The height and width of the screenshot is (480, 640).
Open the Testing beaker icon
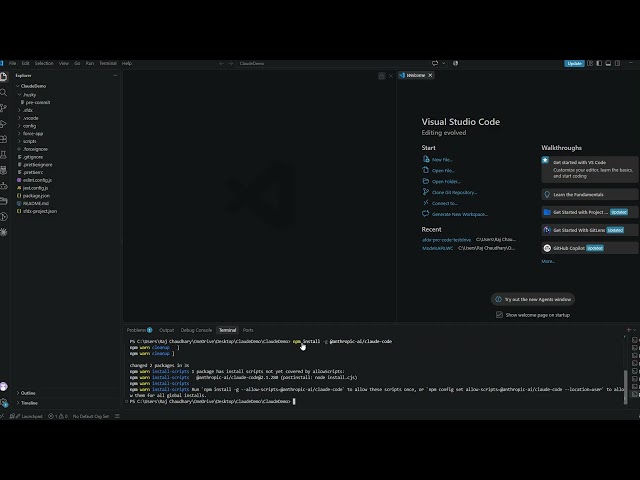(x=4, y=155)
